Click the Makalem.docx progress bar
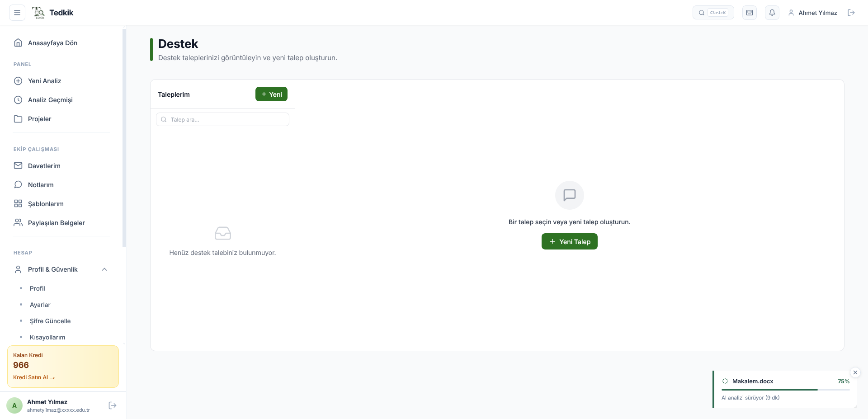The image size is (868, 419). (786, 390)
